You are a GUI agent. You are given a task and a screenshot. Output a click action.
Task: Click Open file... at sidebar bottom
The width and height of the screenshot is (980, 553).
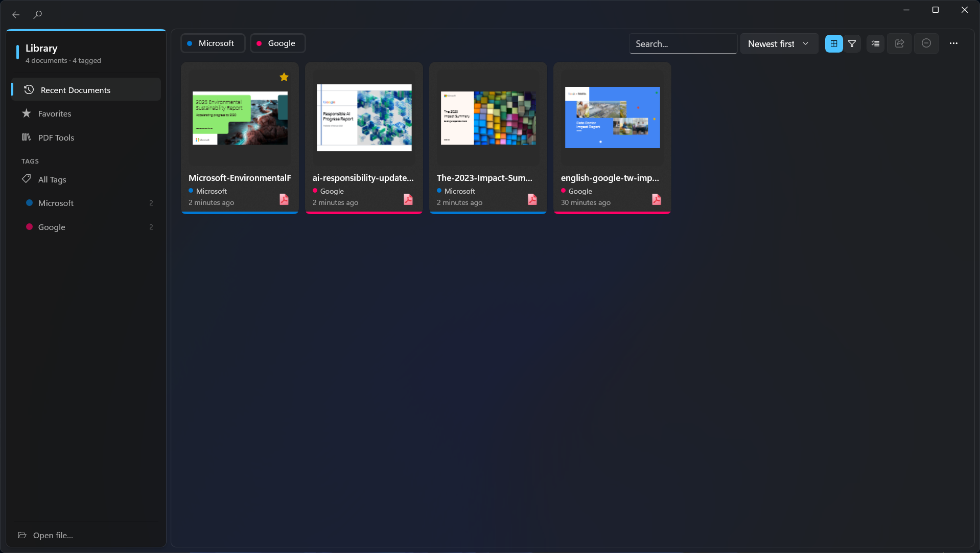[53, 535]
